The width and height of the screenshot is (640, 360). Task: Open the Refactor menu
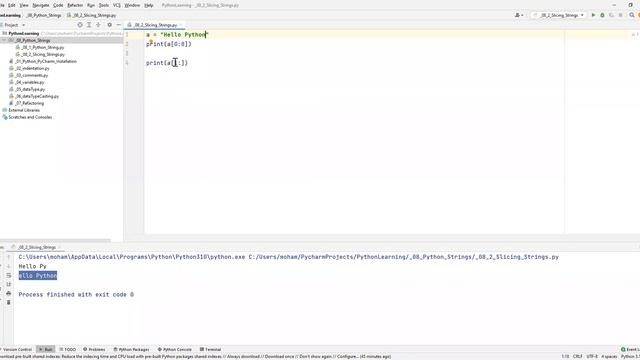coord(75,5)
